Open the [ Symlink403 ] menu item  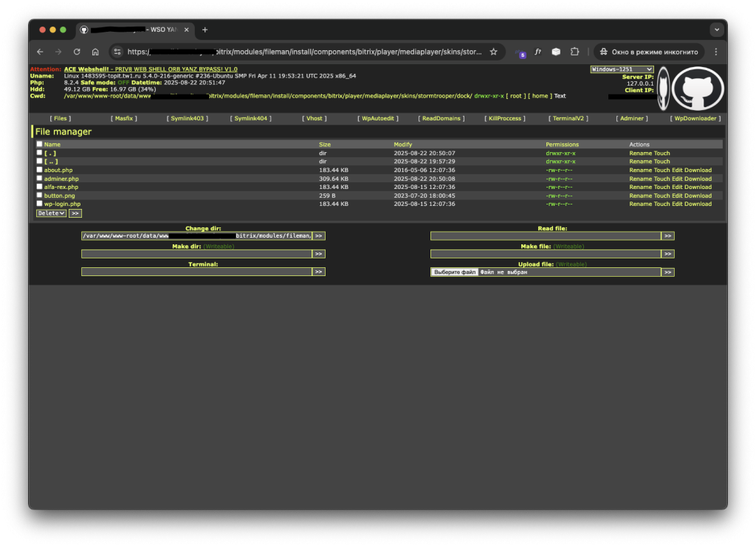pyautogui.click(x=187, y=119)
